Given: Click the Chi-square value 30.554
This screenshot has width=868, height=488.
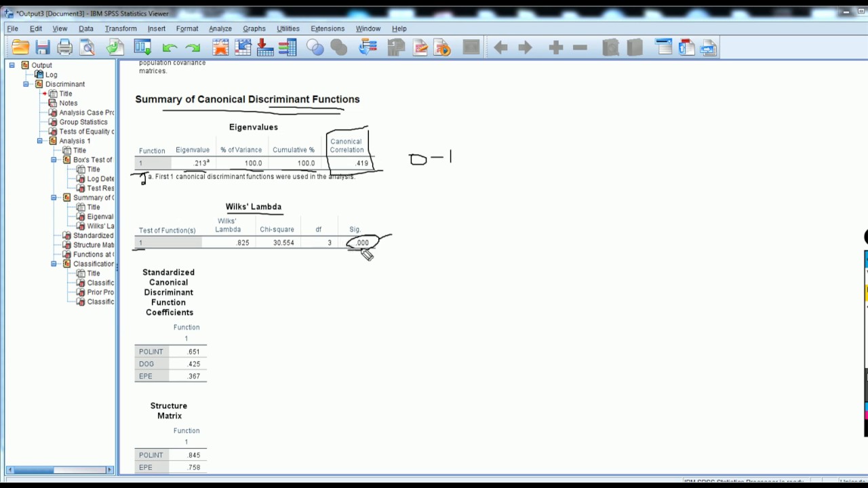Looking at the screenshot, I should tap(283, 243).
